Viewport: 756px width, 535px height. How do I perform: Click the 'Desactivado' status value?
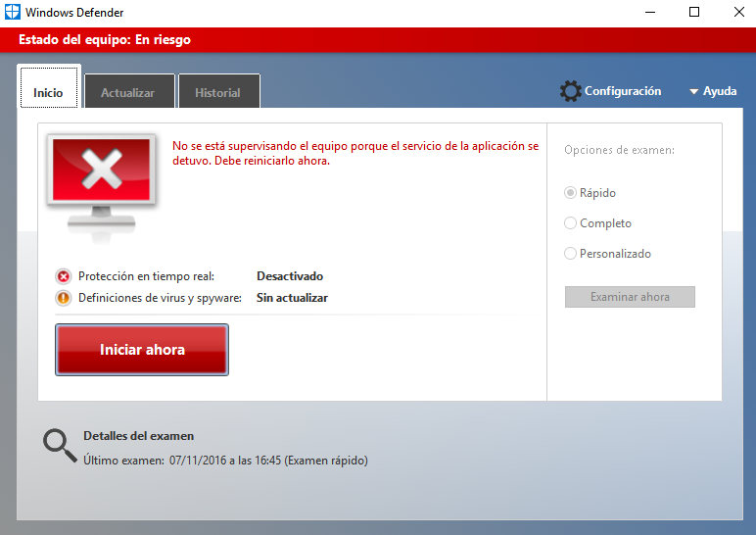click(x=290, y=276)
